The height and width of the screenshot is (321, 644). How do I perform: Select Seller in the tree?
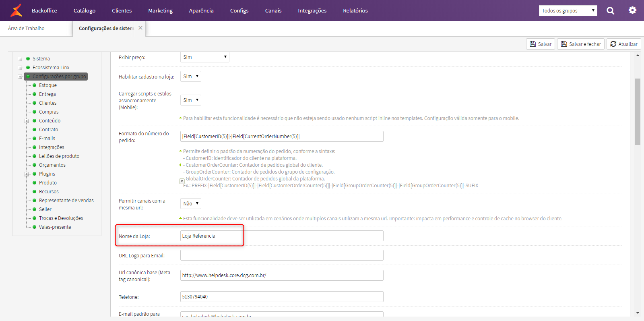tap(45, 209)
